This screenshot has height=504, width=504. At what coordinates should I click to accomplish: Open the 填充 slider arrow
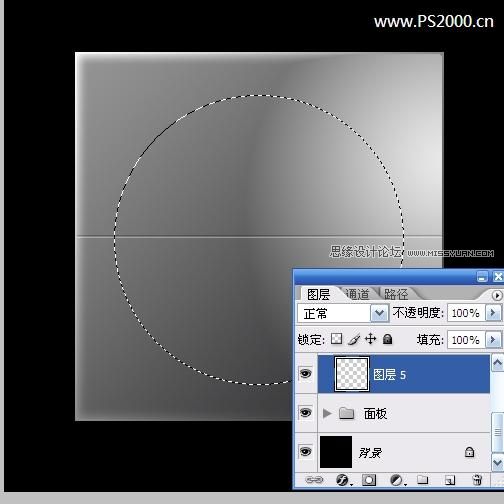click(x=493, y=340)
